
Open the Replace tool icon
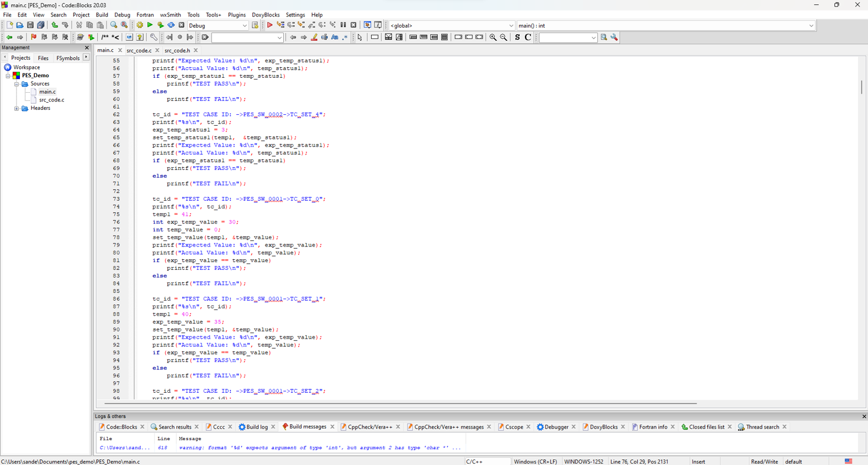pos(124,25)
